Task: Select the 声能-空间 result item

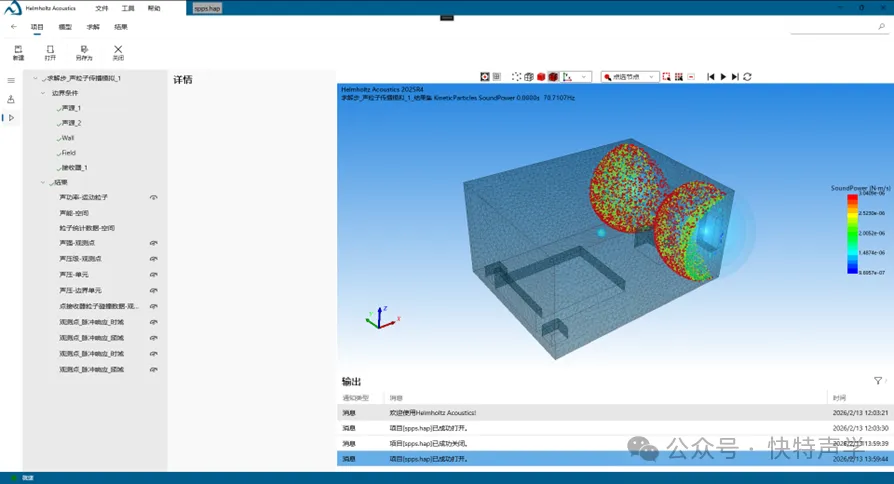Action: coord(74,213)
